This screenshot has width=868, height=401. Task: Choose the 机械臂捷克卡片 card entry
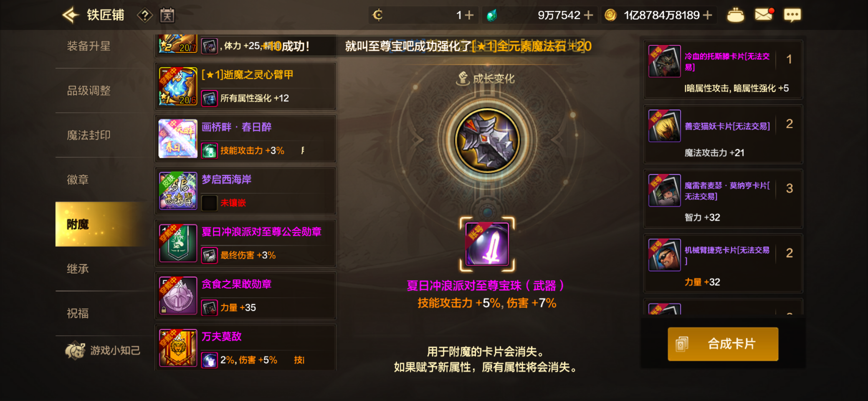(723, 264)
